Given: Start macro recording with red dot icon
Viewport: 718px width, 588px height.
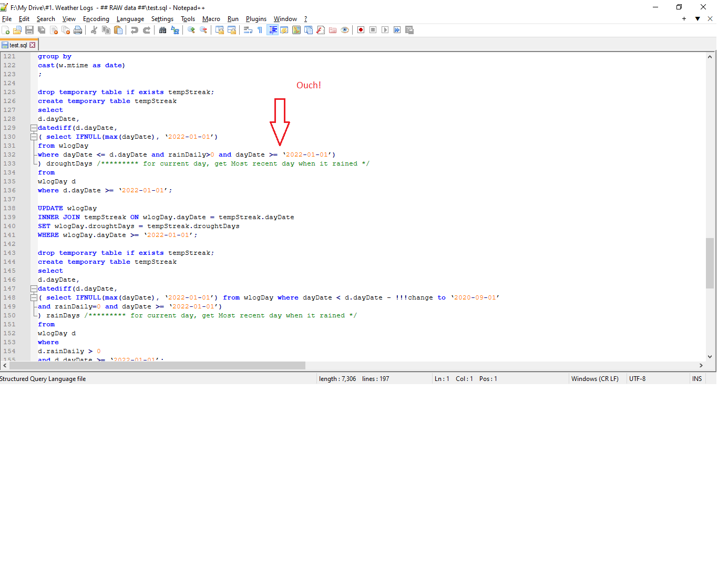Looking at the screenshot, I should [361, 30].
